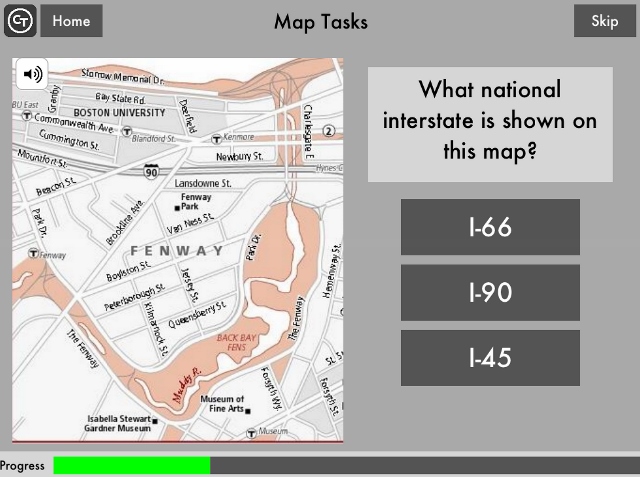
Task: Click the Museum T station icon
Action: click(252, 431)
